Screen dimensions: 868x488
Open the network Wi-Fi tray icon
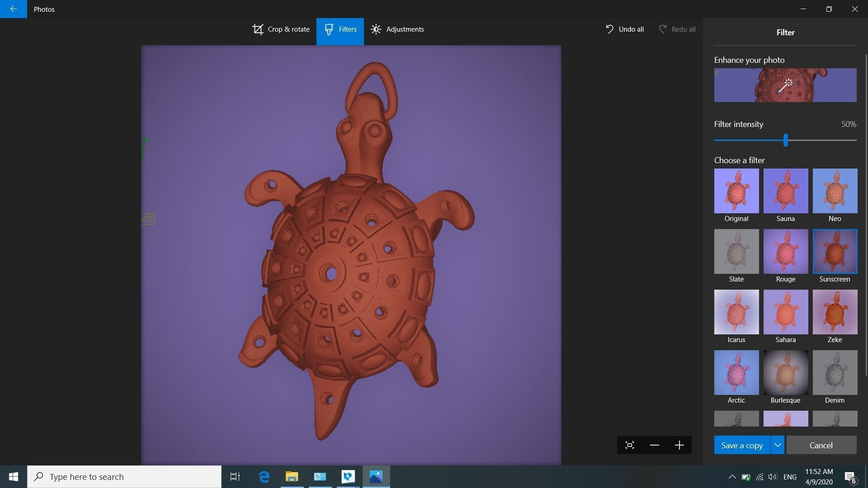759,477
